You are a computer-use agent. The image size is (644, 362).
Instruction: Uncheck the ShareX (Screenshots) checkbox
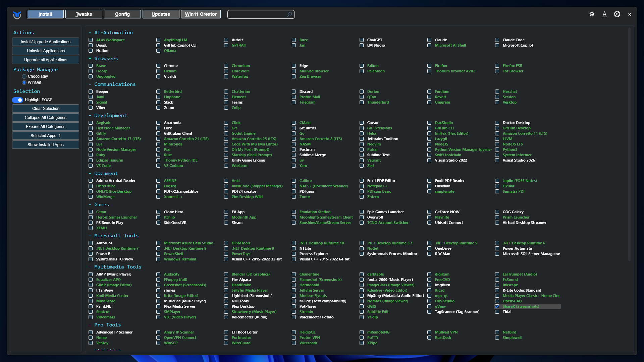click(x=497, y=306)
